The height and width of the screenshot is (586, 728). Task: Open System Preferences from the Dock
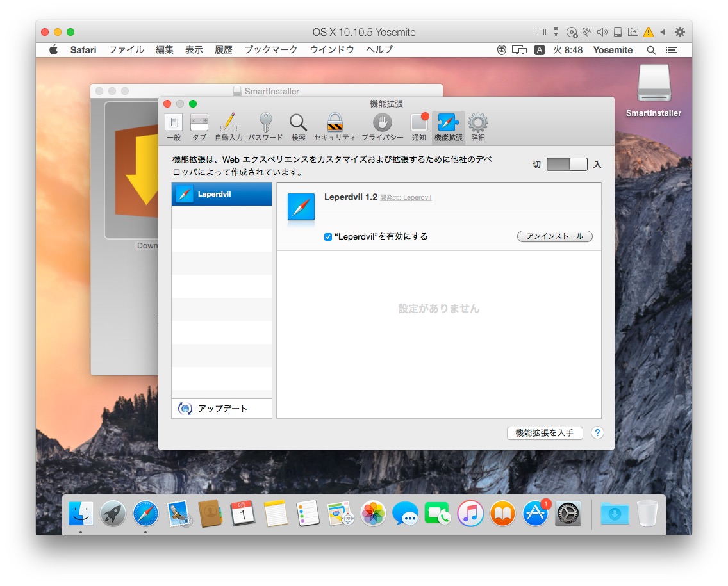[x=568, y=514]
